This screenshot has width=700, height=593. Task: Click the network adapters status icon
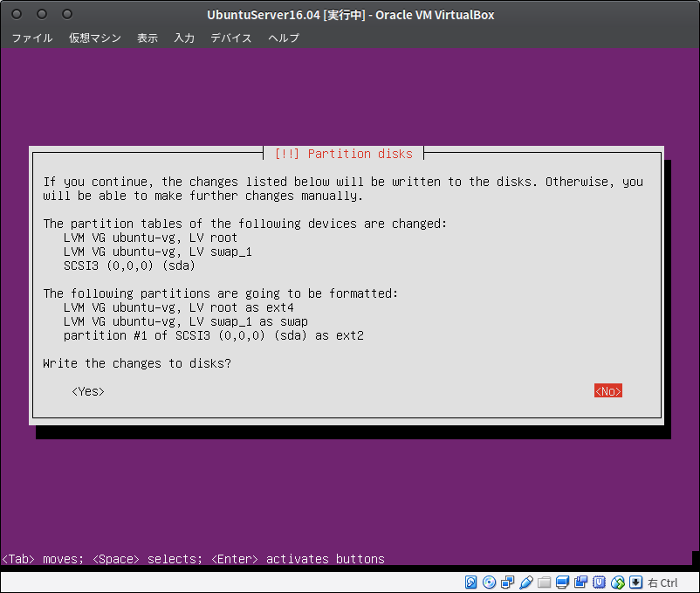pyautogui.click(x=508, y=583)
